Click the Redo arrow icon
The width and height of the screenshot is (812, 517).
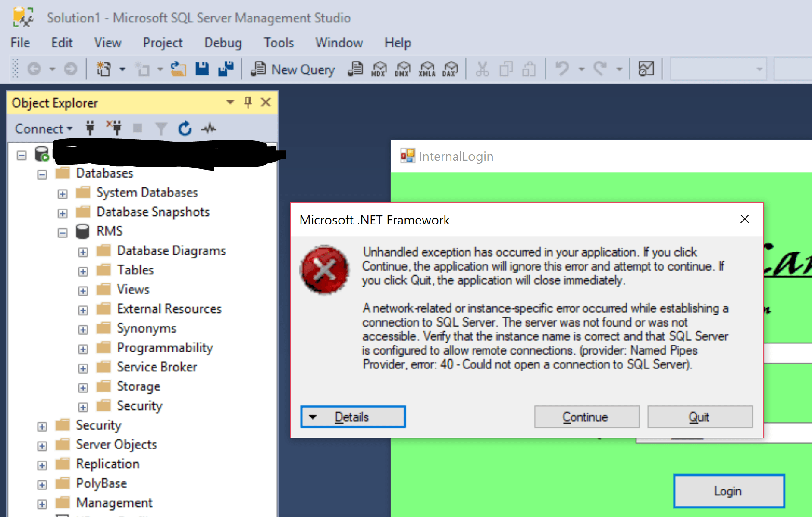click(600, 69)
